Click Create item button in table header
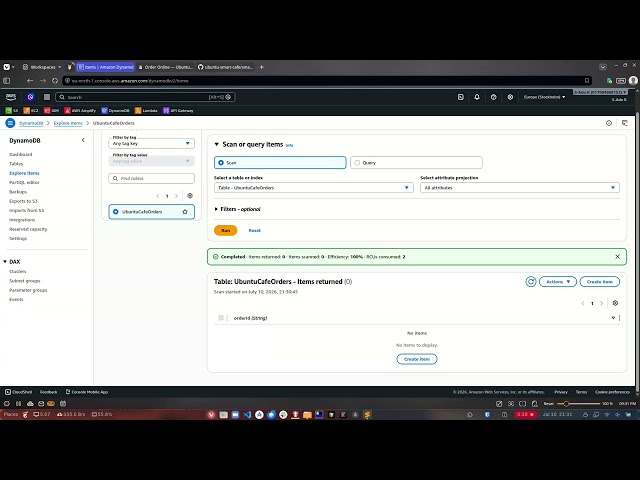The height and width of the screenshot is (480, 640). (600, 282)
